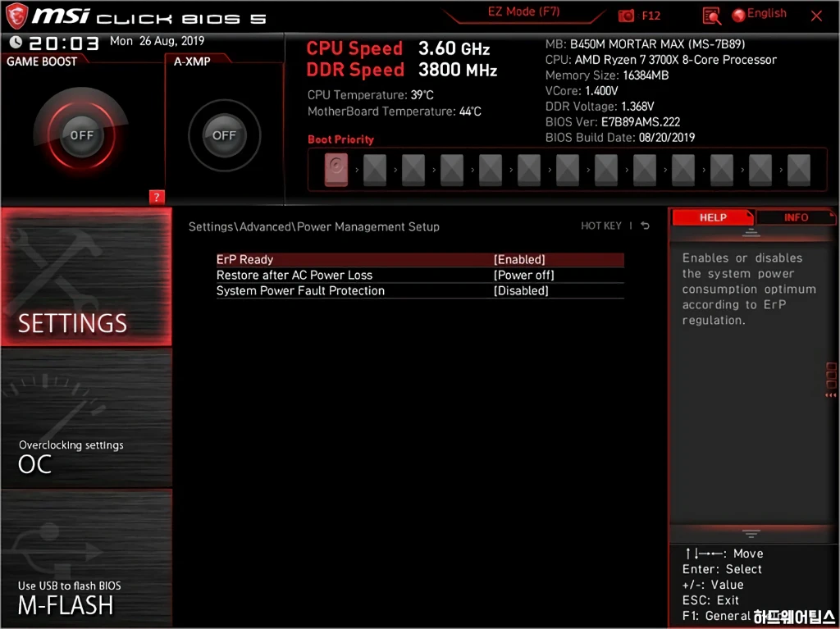The width and height of the screenshot is (840, 629).
Task: Click the date Mon 26 Aug, 2019
Action: click(157, 41)
